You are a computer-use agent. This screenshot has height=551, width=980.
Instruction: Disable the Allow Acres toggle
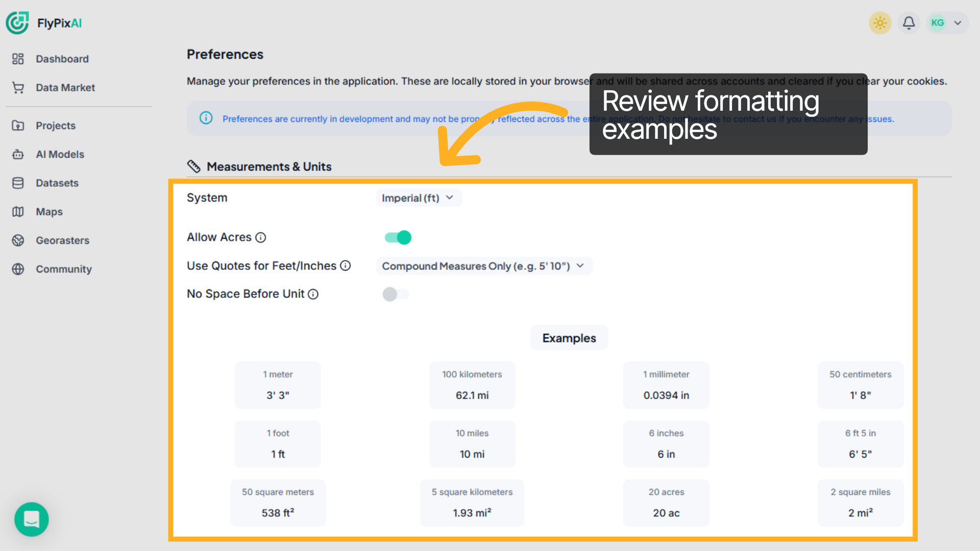[x=398, y=238]
